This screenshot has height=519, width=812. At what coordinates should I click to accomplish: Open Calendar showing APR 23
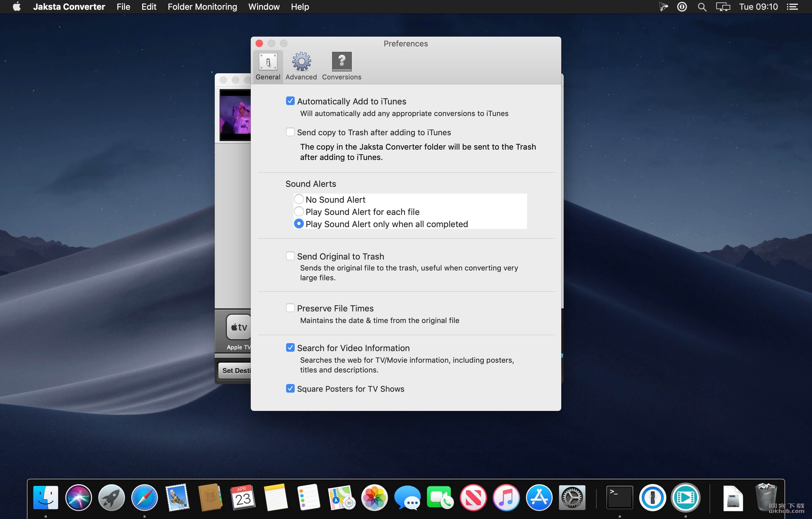point(243,497)
